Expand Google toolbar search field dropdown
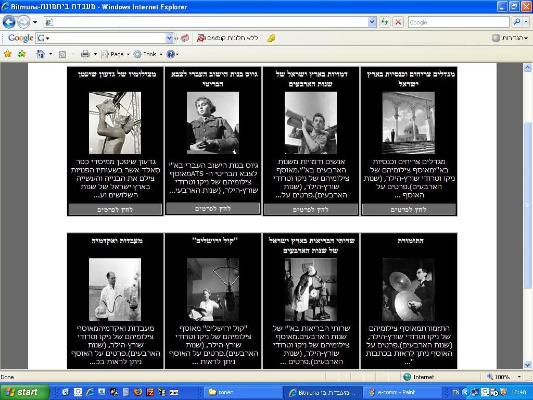 pyautogui.click(x=169, y=38)
